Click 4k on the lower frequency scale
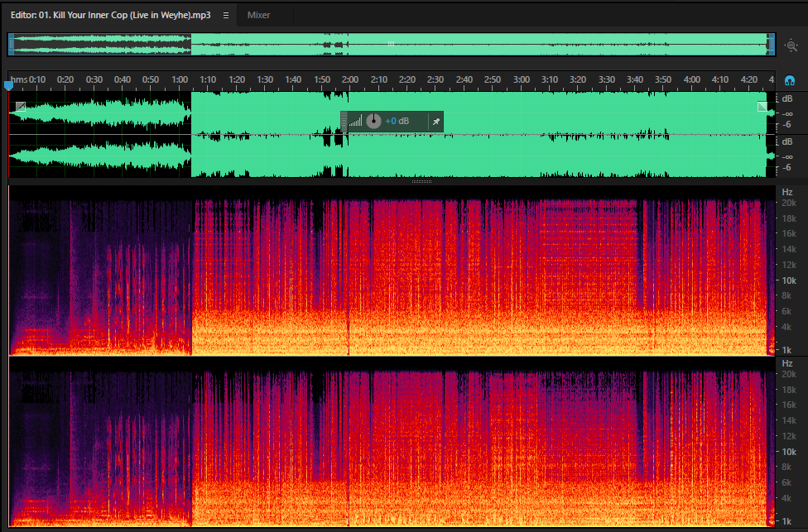 [x=787, y=498]
